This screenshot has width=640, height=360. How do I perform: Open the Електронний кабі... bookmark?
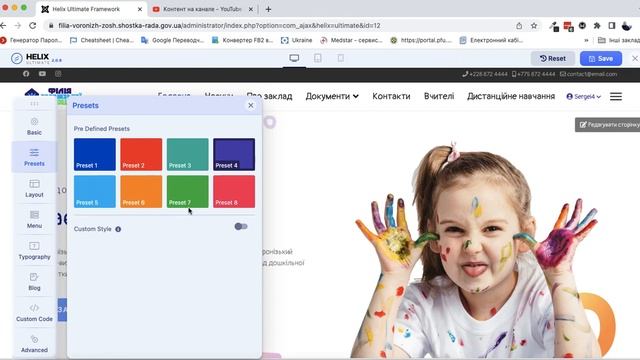pos(491,40)
